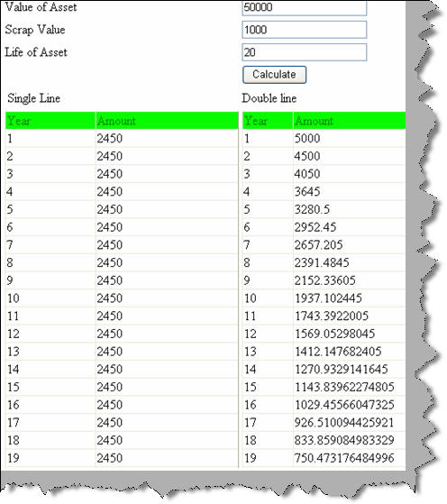Select the 750.473176484996 amount cell
447x504 pixels.
(350, 458)
